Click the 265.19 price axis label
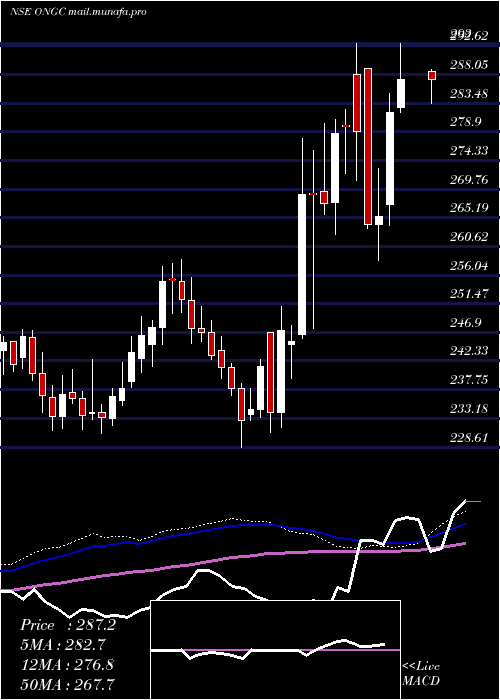The width and height of the screenshot is (500, 700). pyautogui.click(x=469, y=208)
